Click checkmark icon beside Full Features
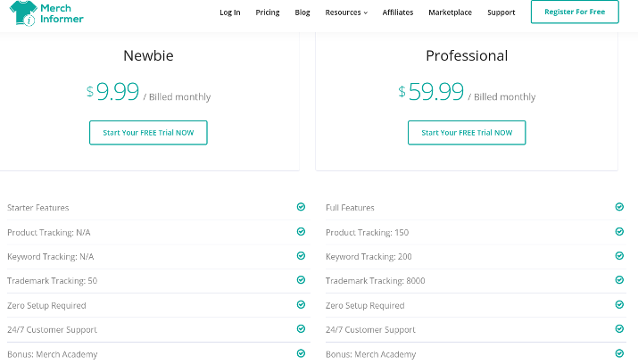The image size is (638, 364). [619, 207]
